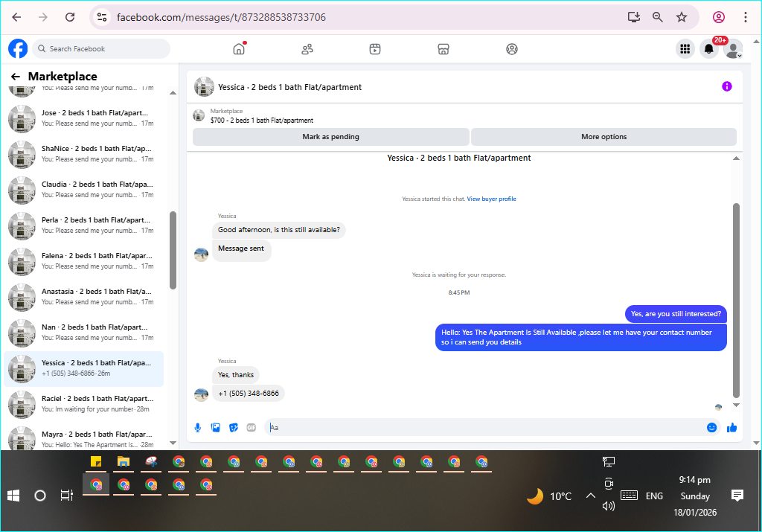Open the Chrome profile icon
Screen dimensions: 762x532
coord(719,17)
